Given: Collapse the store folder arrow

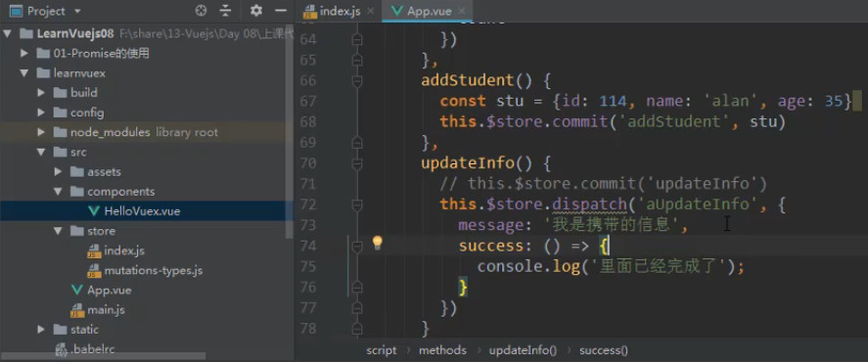Looking at the screenshot, I should coord(58,231).
